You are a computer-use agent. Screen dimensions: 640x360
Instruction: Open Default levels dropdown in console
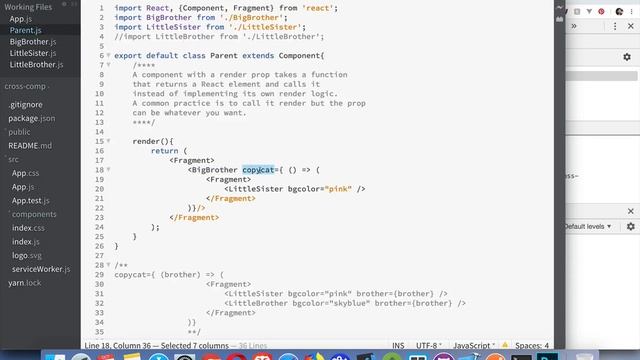coord(588,226)
